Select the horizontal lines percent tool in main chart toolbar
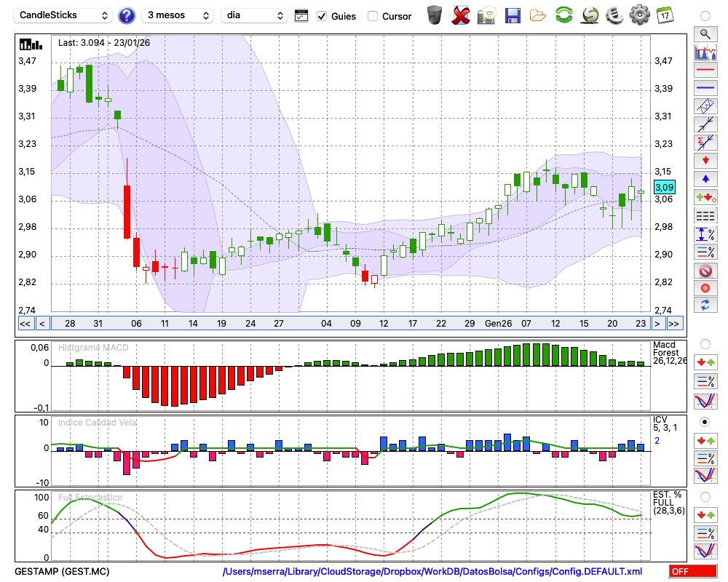Viewport: 728px width, 582px height. 705,252
